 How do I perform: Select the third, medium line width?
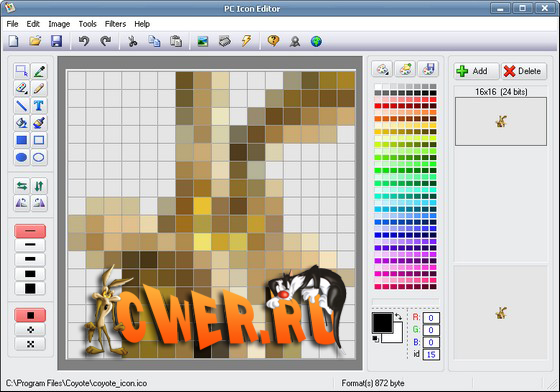click(x=30, y=259)
